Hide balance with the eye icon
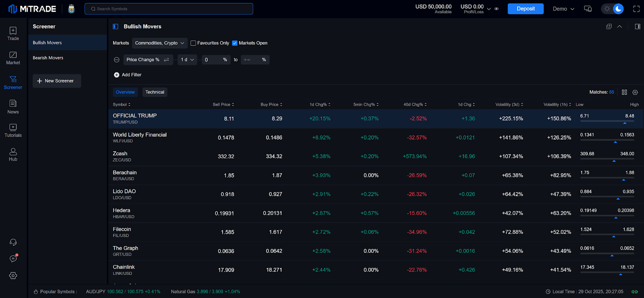644x298 pixels. click(496, 9)
